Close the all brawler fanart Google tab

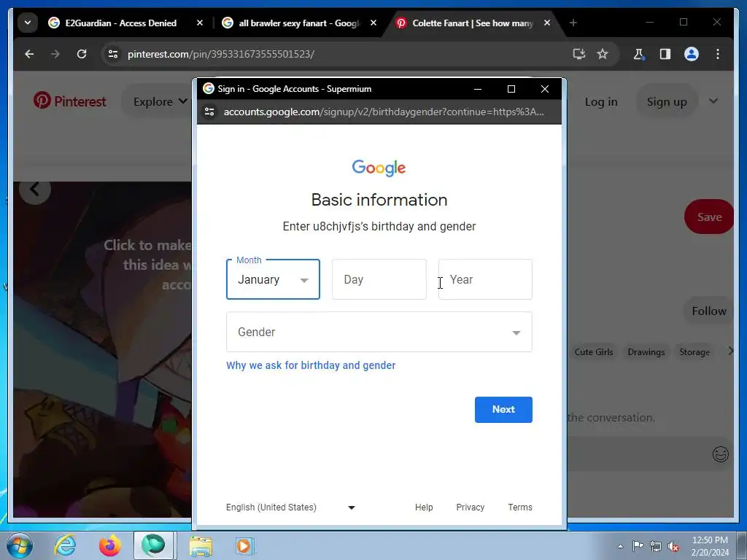tap(373, 23)
